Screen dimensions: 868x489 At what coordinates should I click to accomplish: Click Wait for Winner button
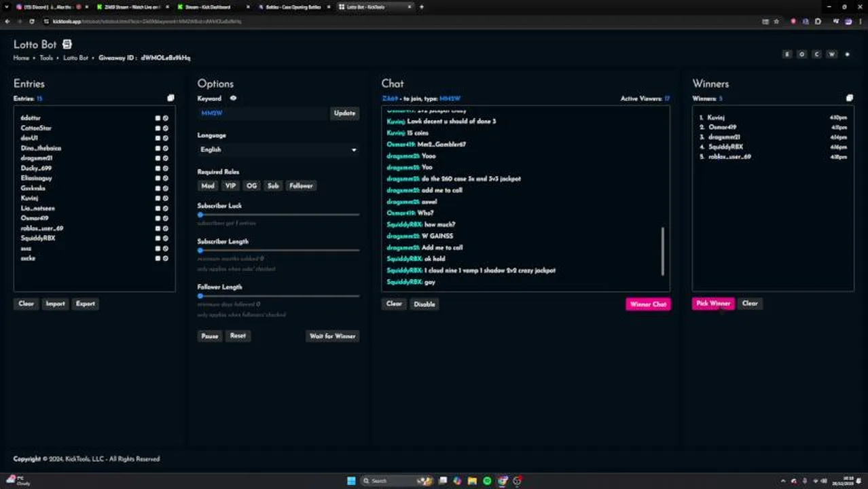coord(332,336)
